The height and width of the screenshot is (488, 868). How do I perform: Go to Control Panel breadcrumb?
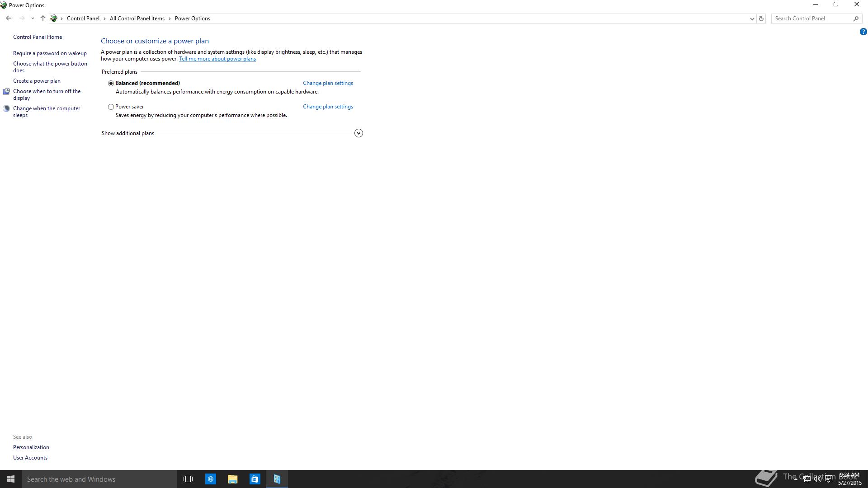coord(83,19)
